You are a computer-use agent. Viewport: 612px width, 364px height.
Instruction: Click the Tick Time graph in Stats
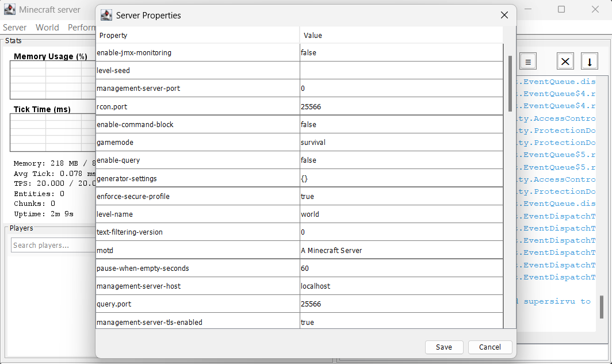[x=53, y=133]
